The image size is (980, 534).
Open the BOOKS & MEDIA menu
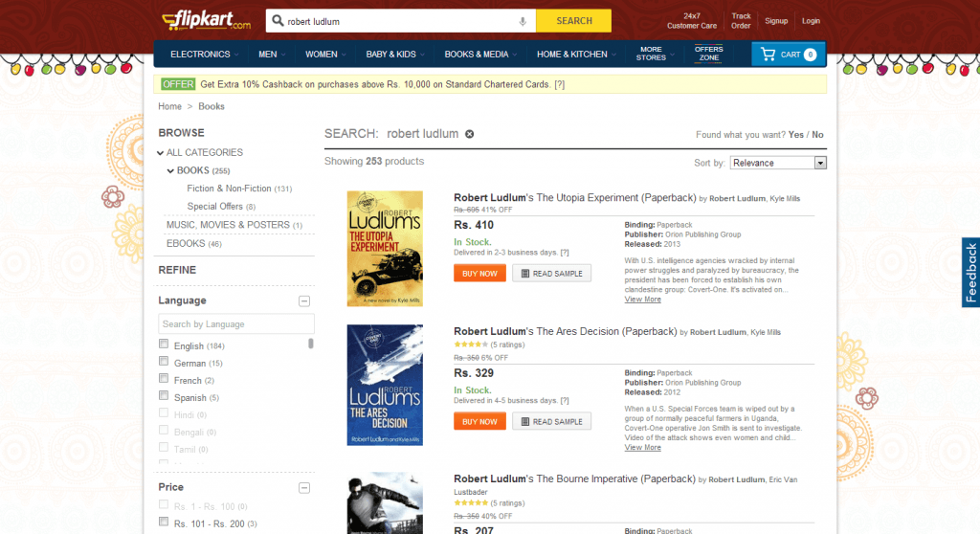pyautogui.click(x=480, y=55)
